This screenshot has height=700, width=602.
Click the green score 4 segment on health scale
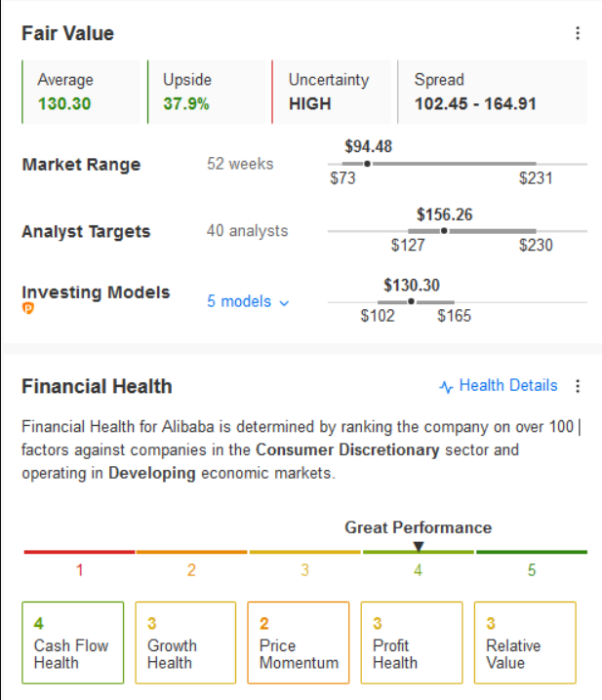(419, 553)
